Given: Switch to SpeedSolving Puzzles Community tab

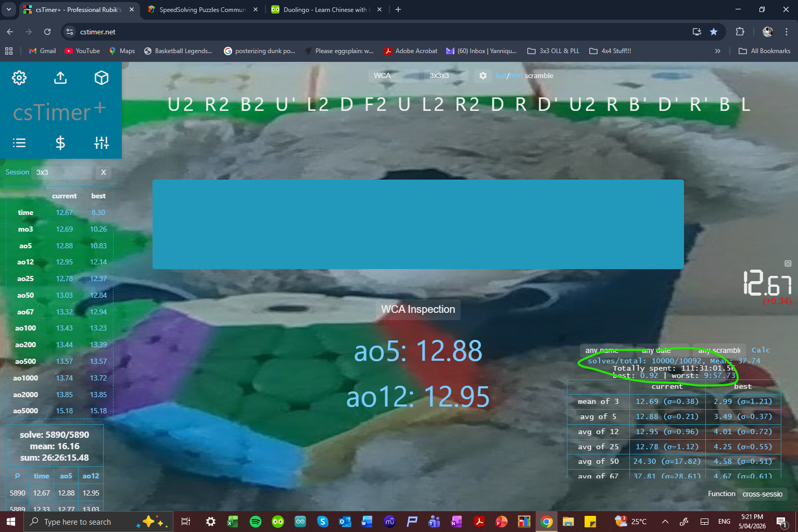Looking at the screenshot, I should pyautogui.click(x=202, y=9).
